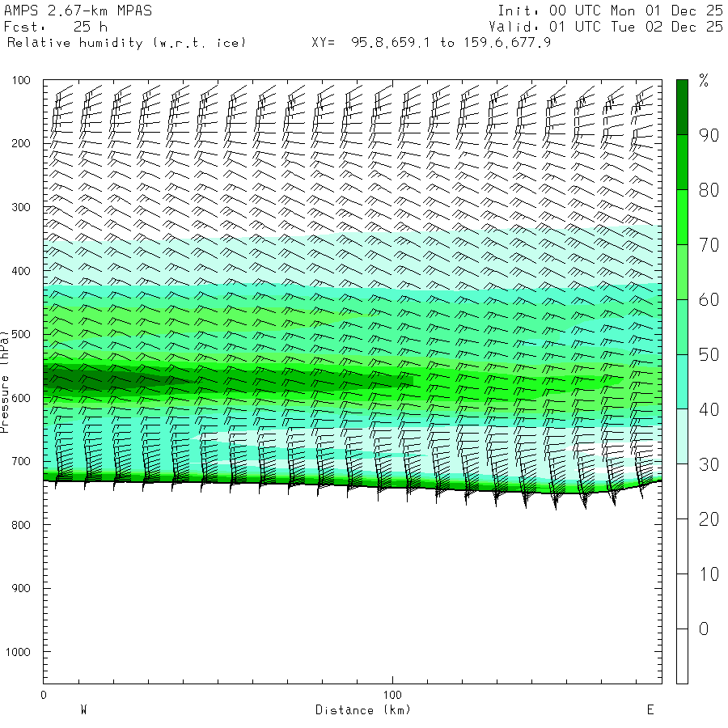This screenshot has height=728, width=728.
Task: Click the colorbar label '30'
Action: click(x=709, y=464)
